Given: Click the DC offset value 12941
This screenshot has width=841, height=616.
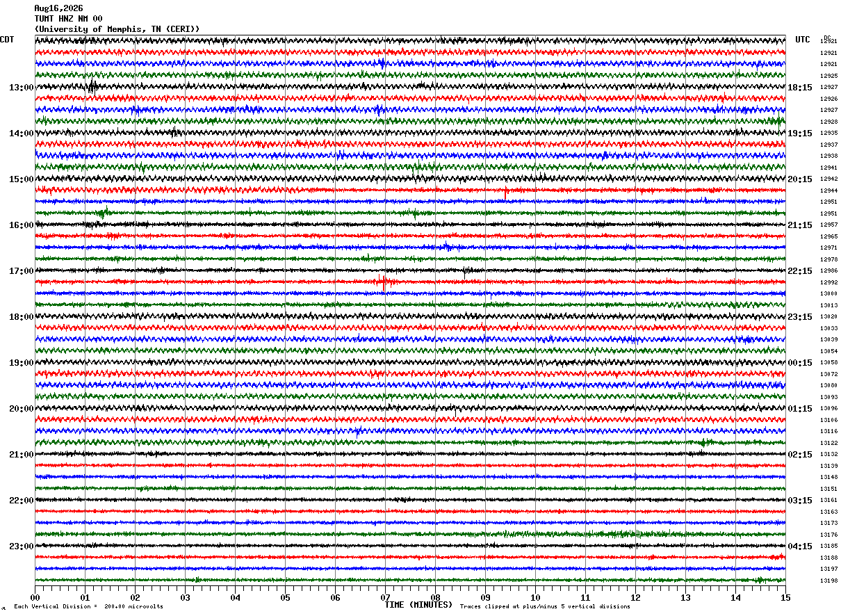Looking at the screenshot, I should click(x=829, y=168).
